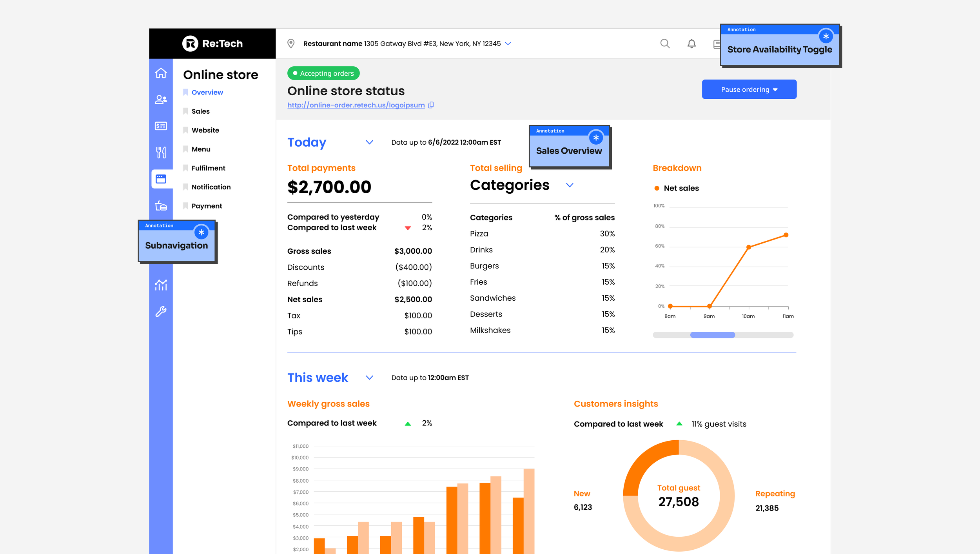Screen dimensions: 980x554
Task: Click the search magnifier icon
Action: click(x=665, y=44)
